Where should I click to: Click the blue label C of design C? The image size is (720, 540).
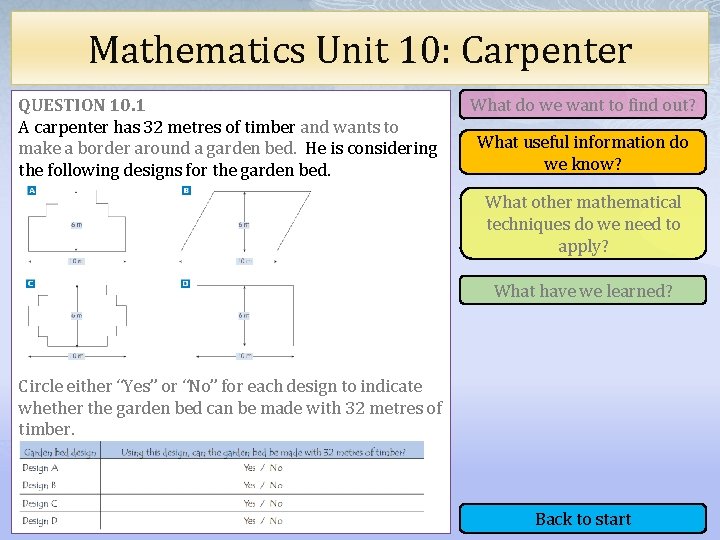(30, 284)
